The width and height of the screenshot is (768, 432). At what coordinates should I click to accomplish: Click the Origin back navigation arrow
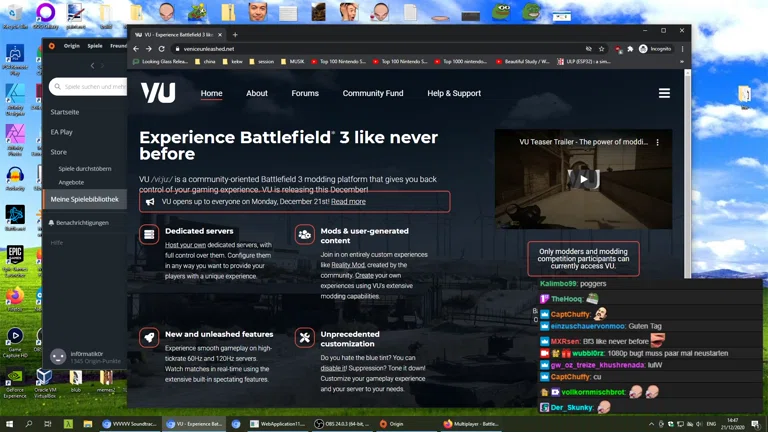coord(92,65)
